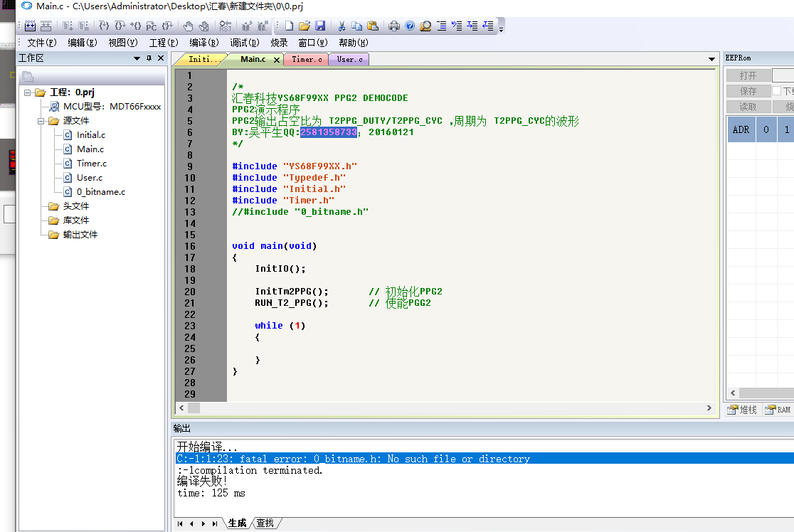Switch to the Initi.. editor tab
The height and width of the screenshot is (532, 794).
[201, 59]
